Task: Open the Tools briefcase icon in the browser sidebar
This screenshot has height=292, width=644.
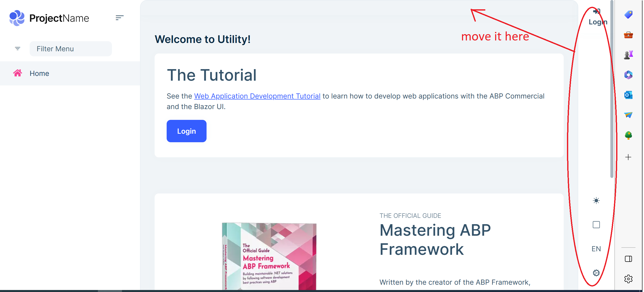Action: (x=628, y=35)
